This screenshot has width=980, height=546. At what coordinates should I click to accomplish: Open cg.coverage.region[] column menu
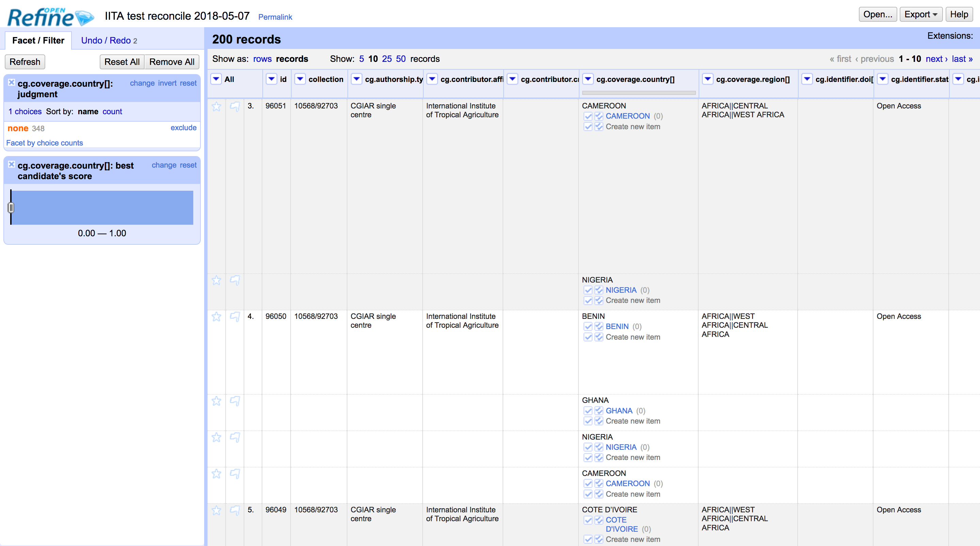pos(708,79)
